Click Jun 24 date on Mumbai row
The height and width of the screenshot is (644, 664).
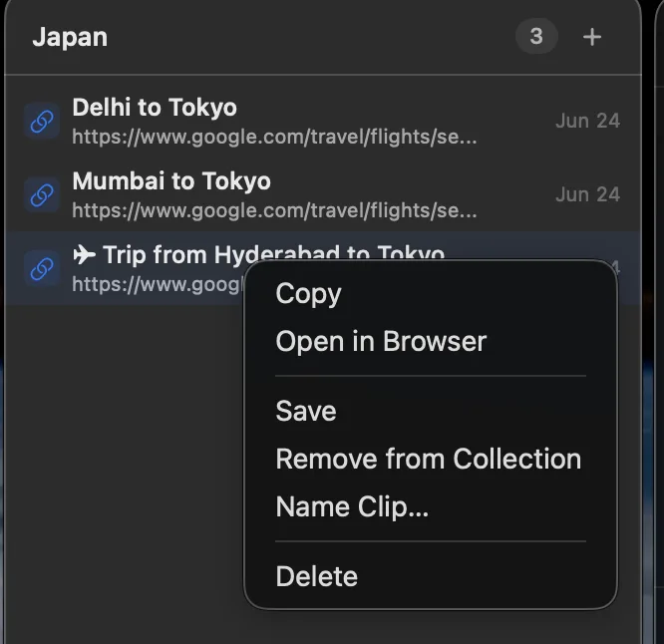coord(588,194)
